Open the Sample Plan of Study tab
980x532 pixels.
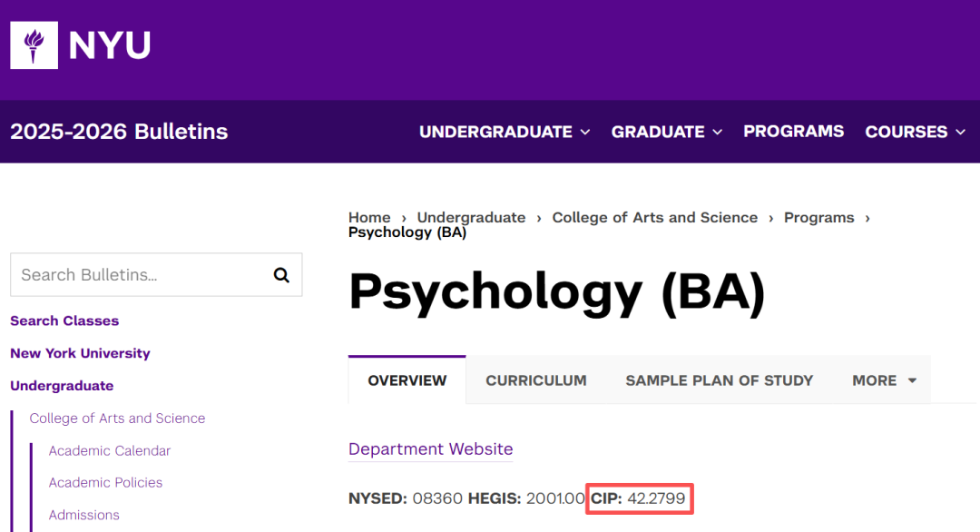coord(719,380)
